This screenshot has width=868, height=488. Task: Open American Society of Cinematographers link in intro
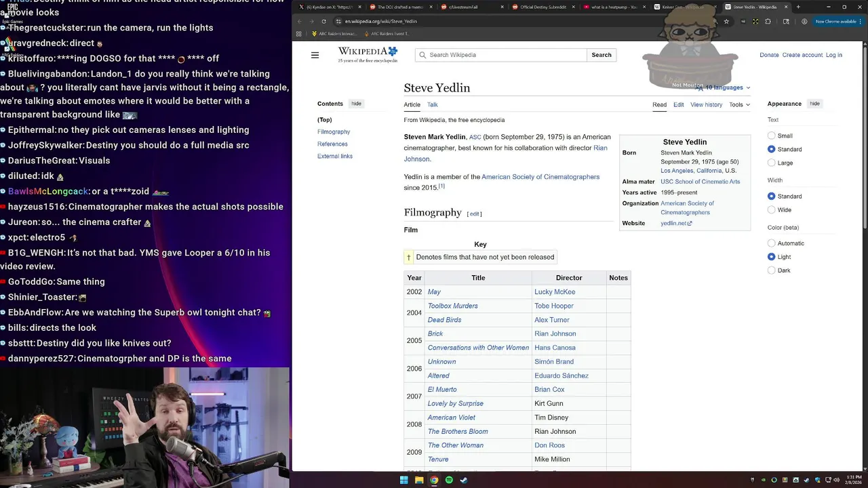click(540, 177)
